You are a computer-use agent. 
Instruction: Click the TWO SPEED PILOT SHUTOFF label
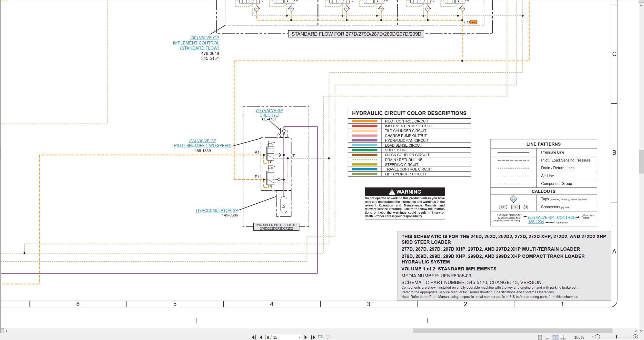coord(276,226)
